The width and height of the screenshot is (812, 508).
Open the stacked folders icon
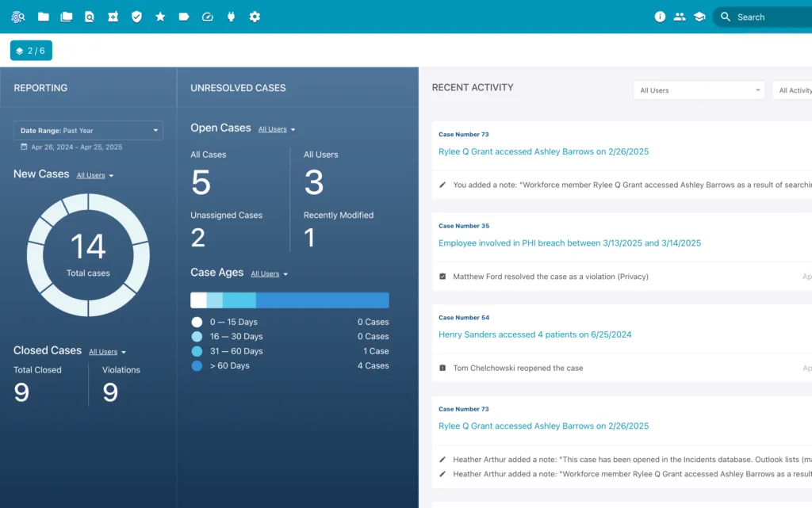click(66, 17)
